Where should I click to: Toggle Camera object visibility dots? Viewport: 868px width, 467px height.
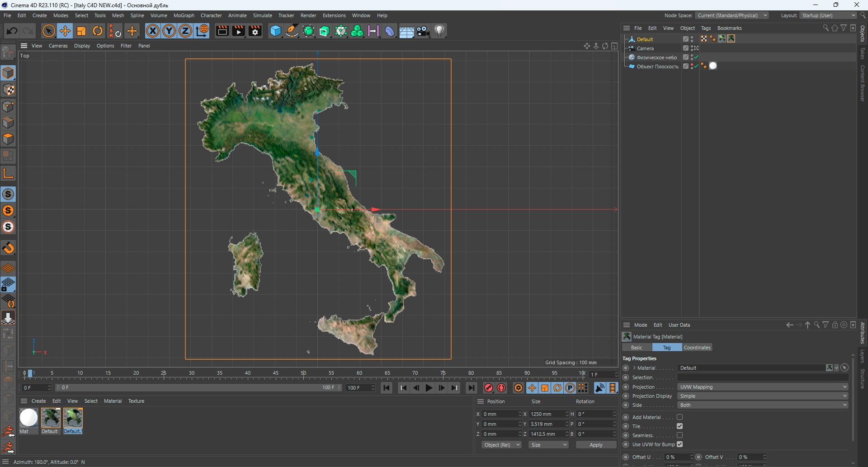[692, 48]
